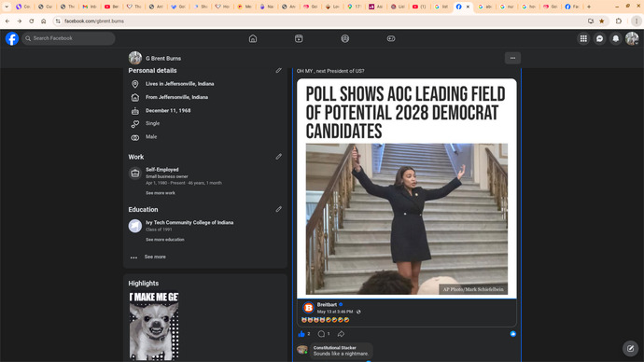Click the Search Facebook field

[68, 38]
